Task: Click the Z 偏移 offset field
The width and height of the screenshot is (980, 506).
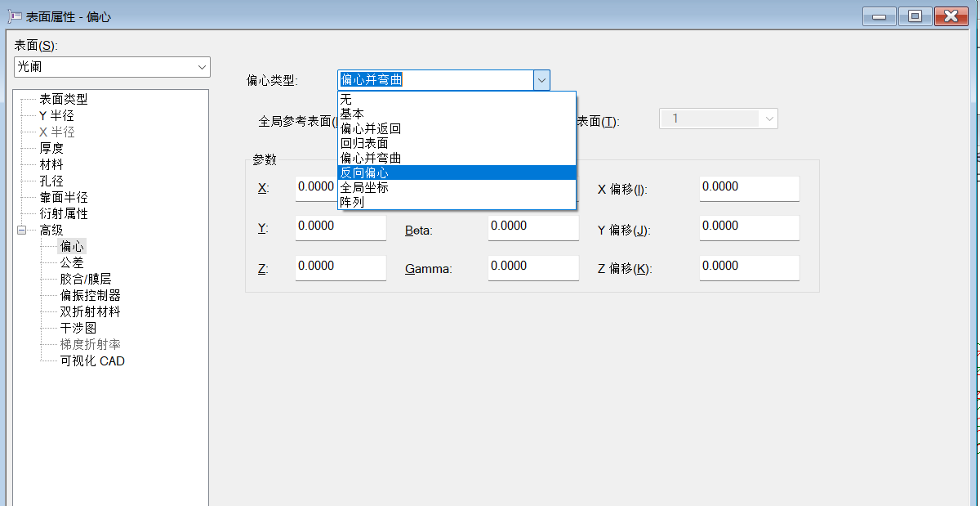Action: coord(748,267)
